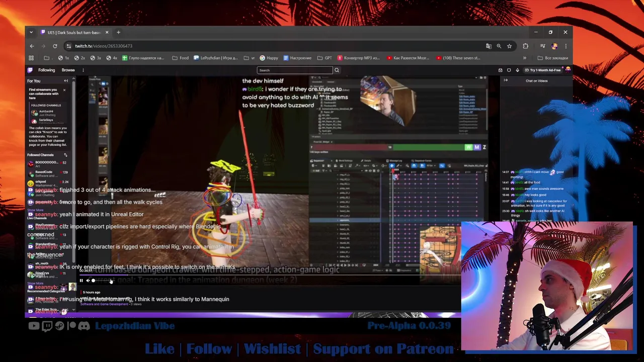Open the Chrome profile avatar
The height and width of the screenshot is (362, 644).
(554, 46)
